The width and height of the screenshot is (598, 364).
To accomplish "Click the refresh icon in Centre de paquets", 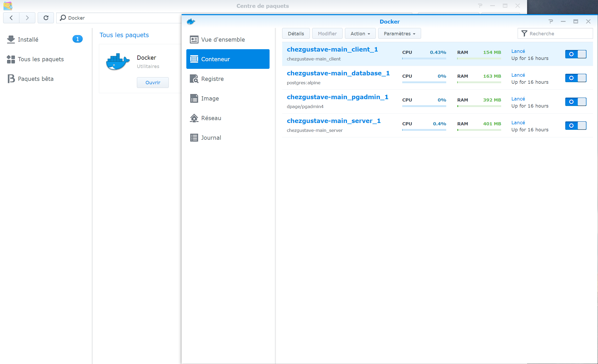I will click(x=46, y=18).
